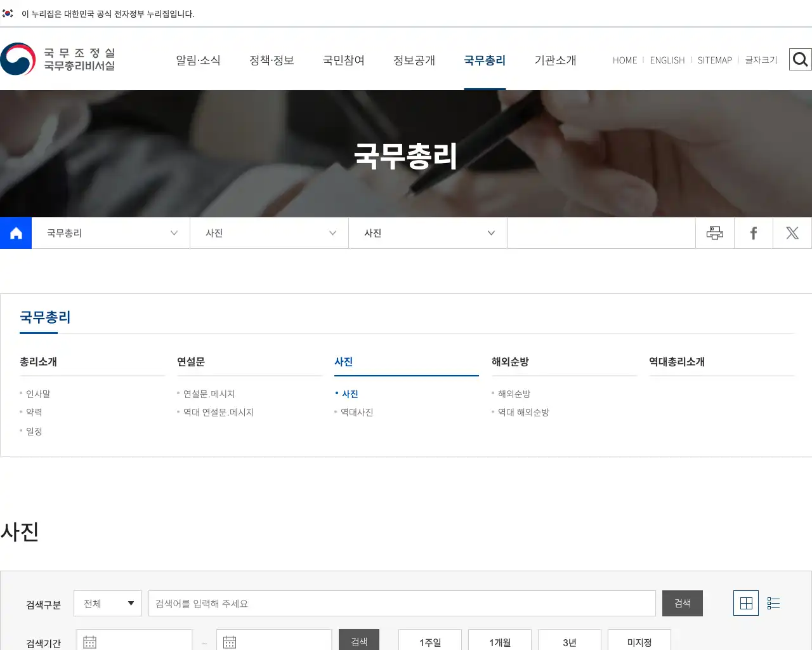The image size is (812, 650).
Task: Print the page with printer icon
Action: (715, 233)
